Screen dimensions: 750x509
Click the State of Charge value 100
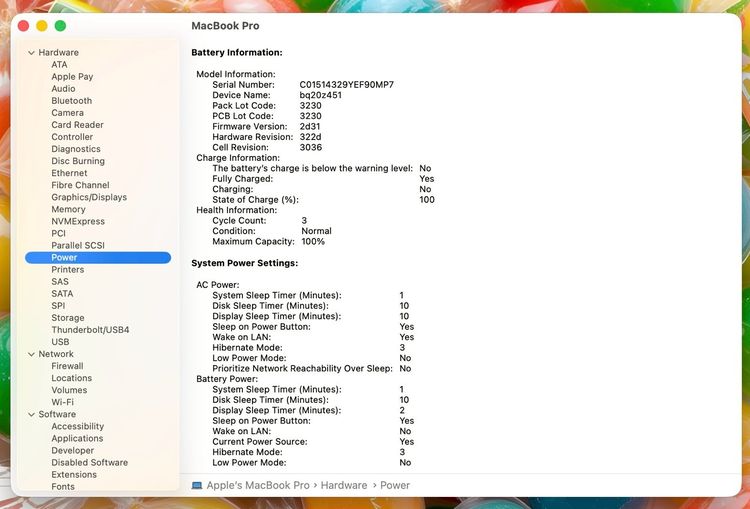427,199
